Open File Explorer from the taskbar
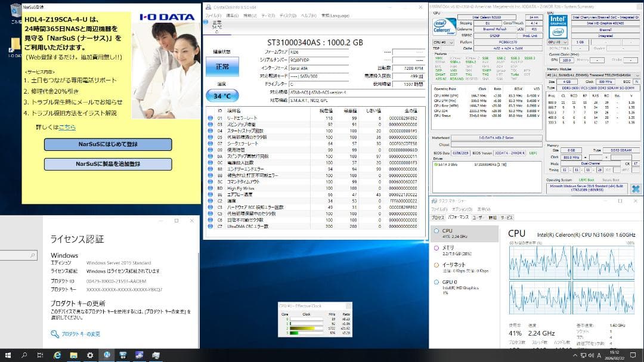The height and width of the screenshot is (362, 644). [73, 355]
